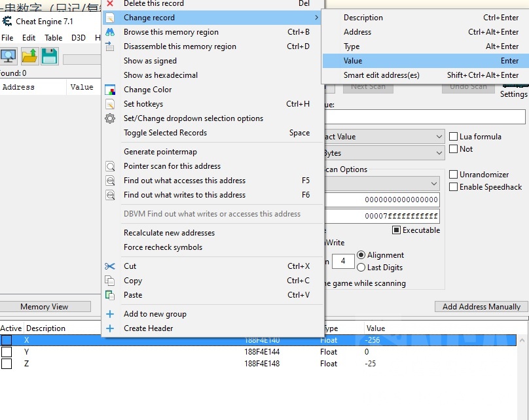Click the red X Delete this record icon
This screenshot has width=529, height=420.
(110, 3)
